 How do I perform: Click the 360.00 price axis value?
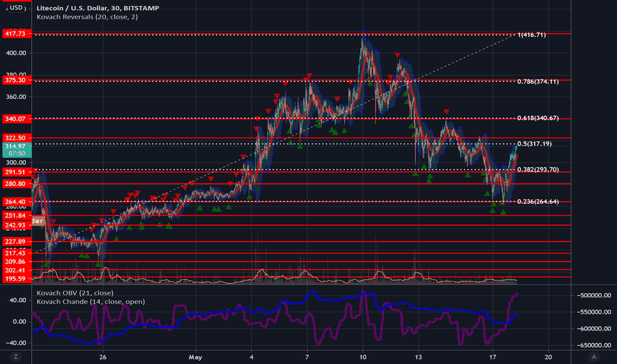pyautogui.click(x=16, y=97)
